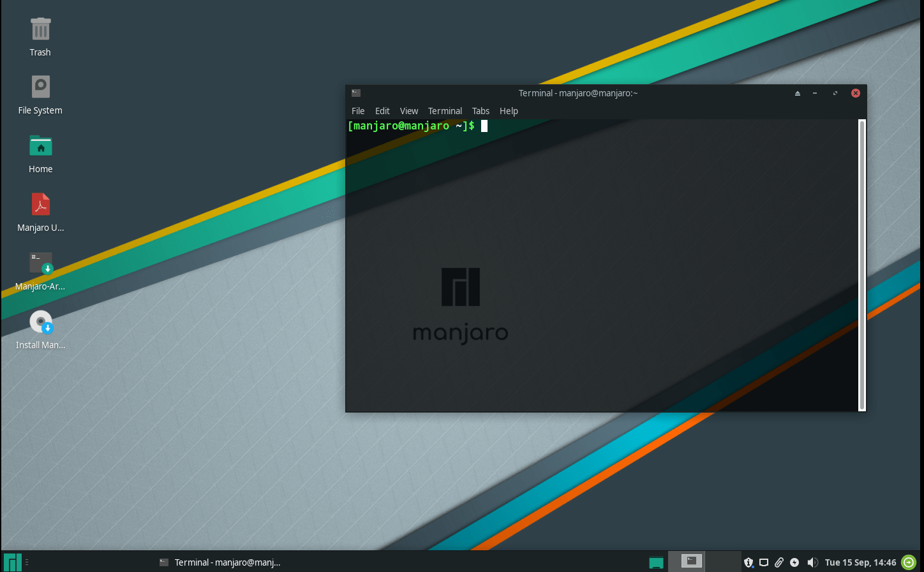Open the View menu in Terminal
The width and height of the screenshot is (924, 572).
[x=409, y=111]
